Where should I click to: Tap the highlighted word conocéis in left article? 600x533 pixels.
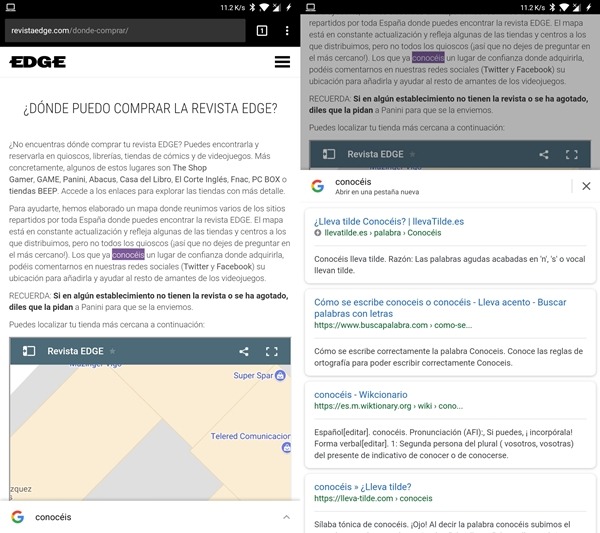[x=128, y=254]
